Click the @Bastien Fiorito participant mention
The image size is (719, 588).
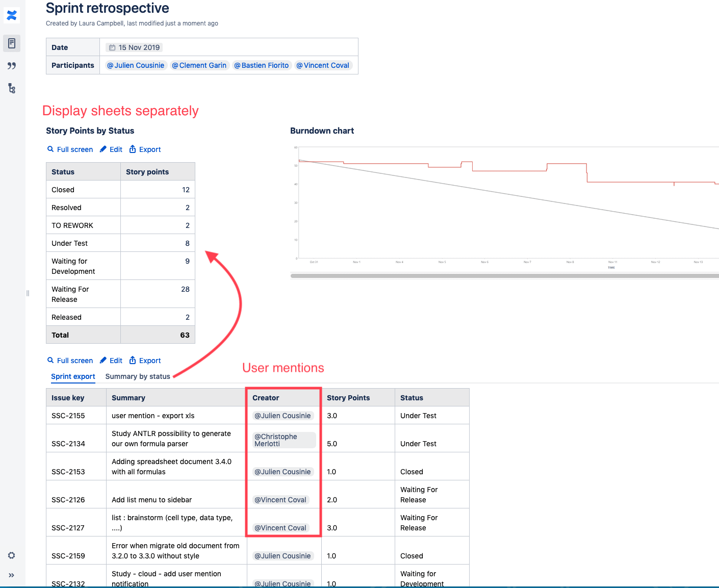point(262,65)
